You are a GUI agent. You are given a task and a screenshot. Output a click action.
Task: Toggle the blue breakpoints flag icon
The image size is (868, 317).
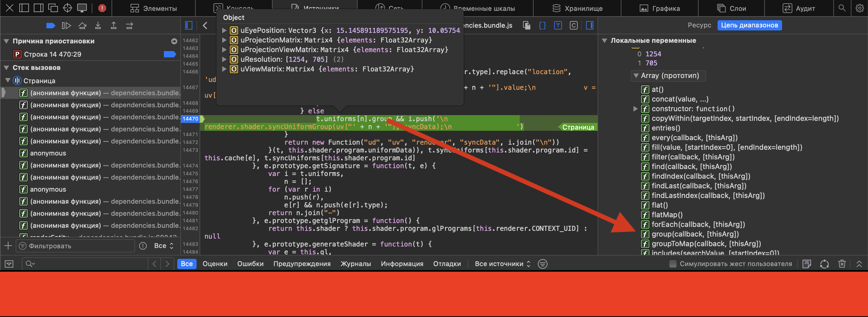pos(51,25)
